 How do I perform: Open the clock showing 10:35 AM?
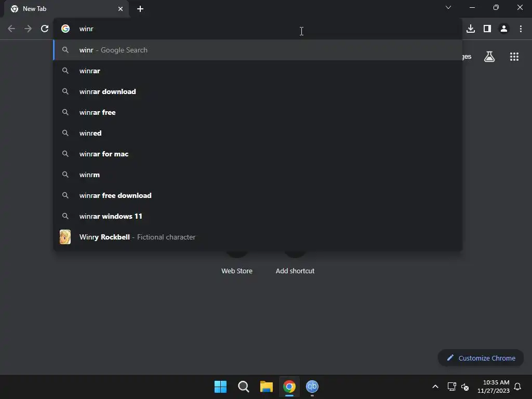click(x=494, y=387)
